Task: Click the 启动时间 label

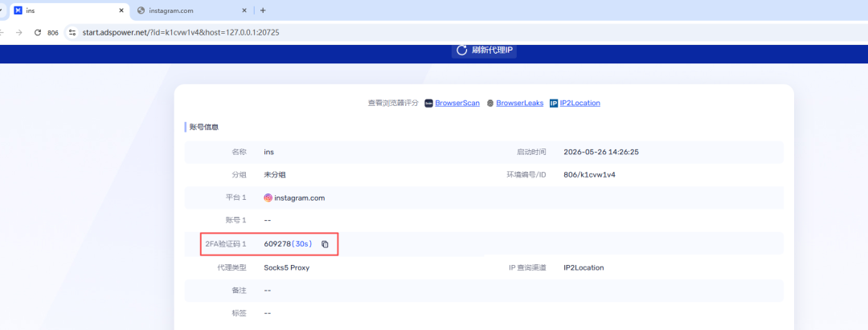Action: pyautogui.click(x=531, y=152)
